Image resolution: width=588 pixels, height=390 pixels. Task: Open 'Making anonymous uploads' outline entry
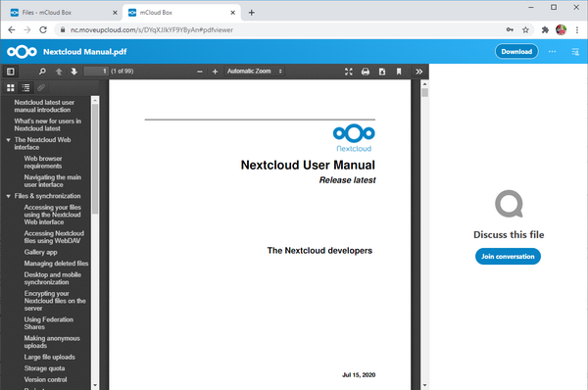(52, 342)
